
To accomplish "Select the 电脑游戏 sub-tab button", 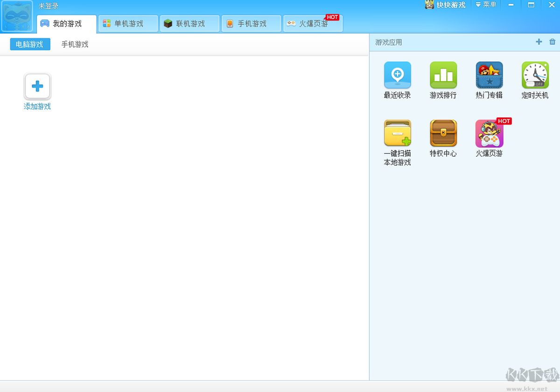I will pyautogui.click(x=30, y=44).
